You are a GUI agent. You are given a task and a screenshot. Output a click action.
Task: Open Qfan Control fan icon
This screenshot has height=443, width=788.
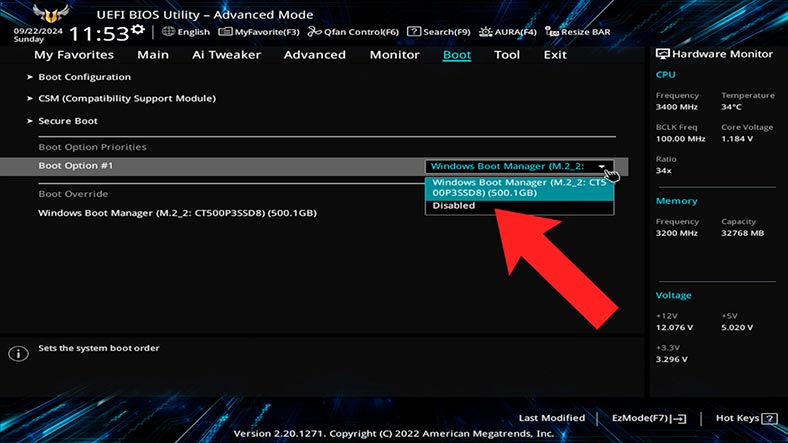point(315,32)
